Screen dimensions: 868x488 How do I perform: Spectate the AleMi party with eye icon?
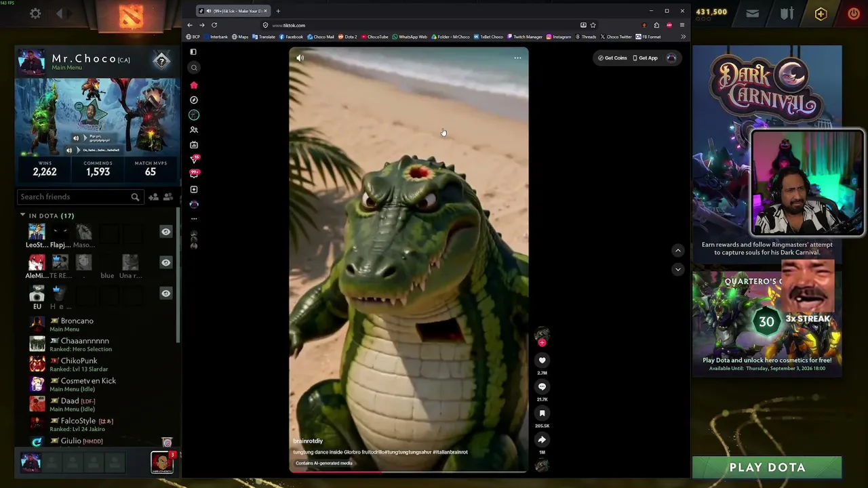[165, 262]
